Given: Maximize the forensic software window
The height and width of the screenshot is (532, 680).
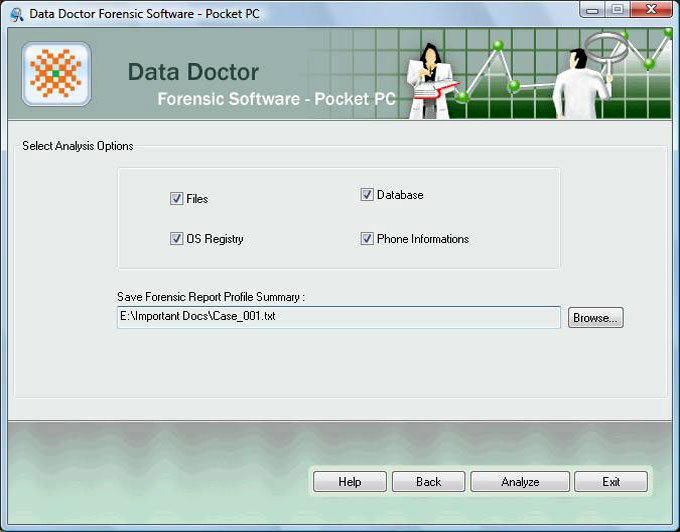Looking at the screenshot, I should click(x=618, y=11).
